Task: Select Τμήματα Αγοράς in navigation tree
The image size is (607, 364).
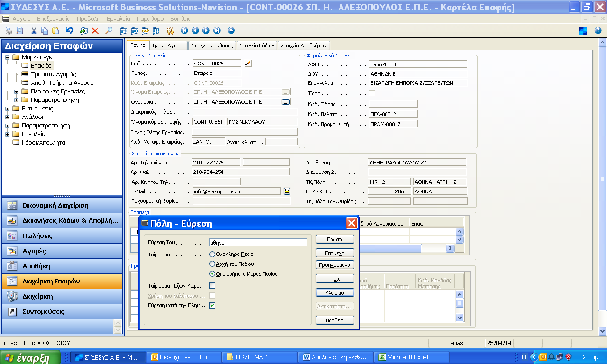Action: coord(53,74)
